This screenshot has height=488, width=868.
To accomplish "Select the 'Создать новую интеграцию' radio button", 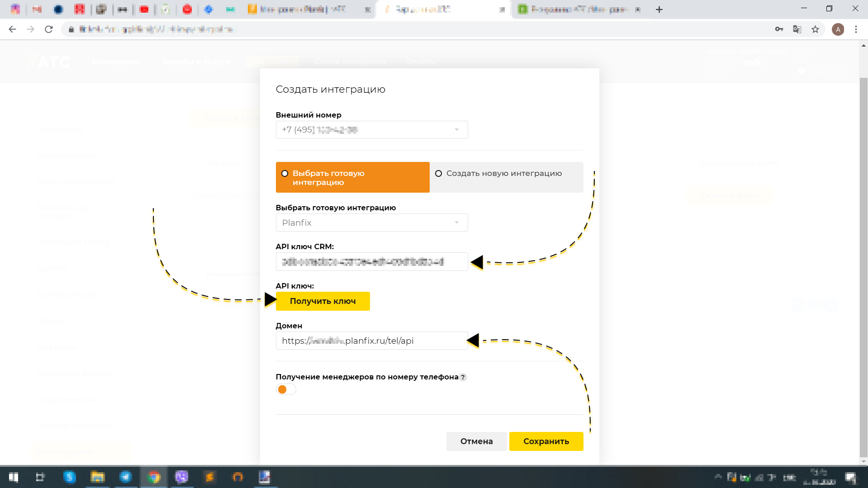I will pos(438,173).
